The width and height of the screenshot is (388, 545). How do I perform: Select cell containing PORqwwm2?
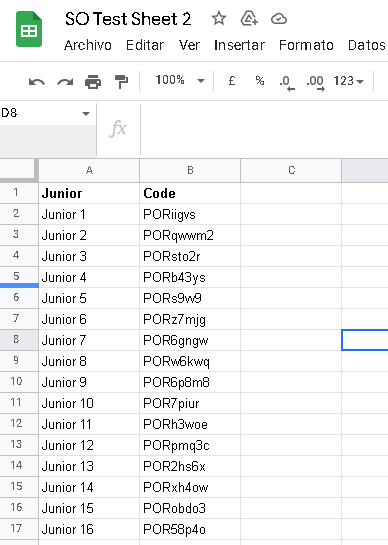[190, 235]
